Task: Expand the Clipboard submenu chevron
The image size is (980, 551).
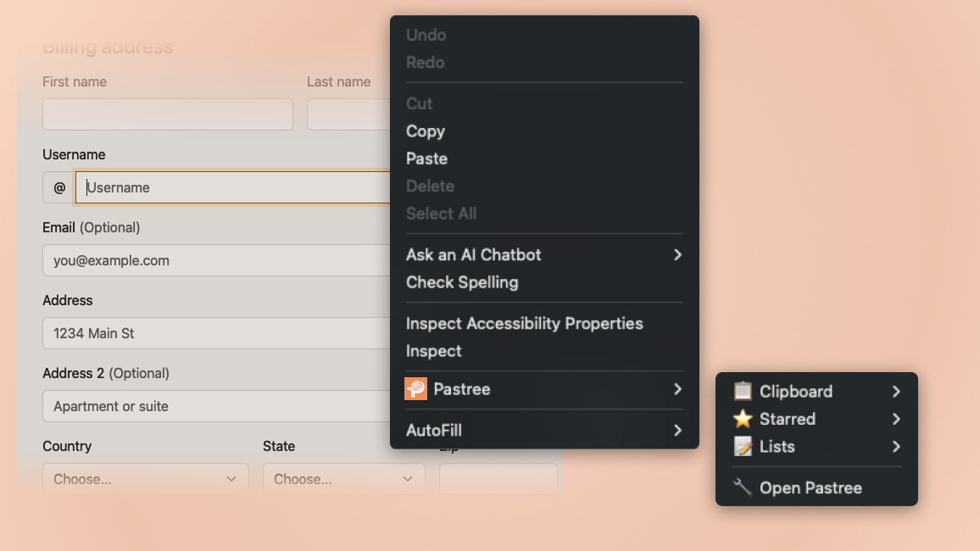Action: coord(896,391)
